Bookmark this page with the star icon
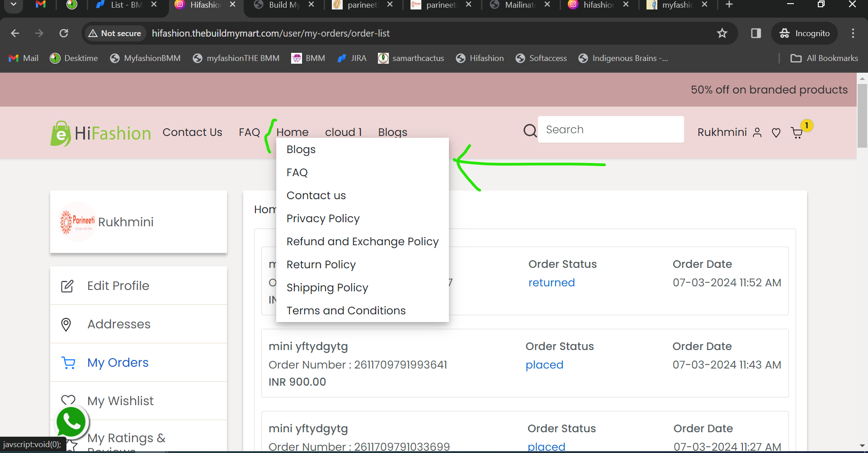 [722, 33]
